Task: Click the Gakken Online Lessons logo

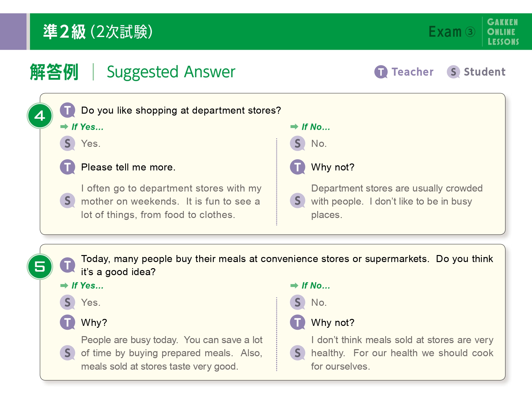Action: click(503, 32)
